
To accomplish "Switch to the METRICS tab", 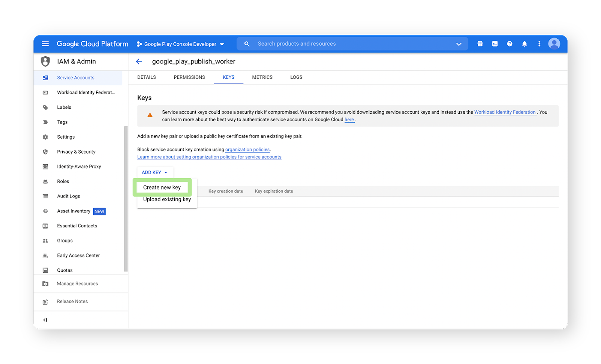I will (x=262, y=77).
